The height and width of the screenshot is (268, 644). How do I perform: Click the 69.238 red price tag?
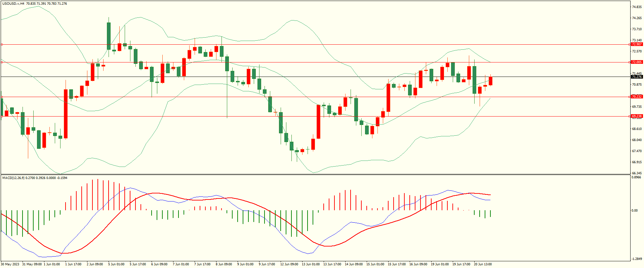[x=636, y=116]
